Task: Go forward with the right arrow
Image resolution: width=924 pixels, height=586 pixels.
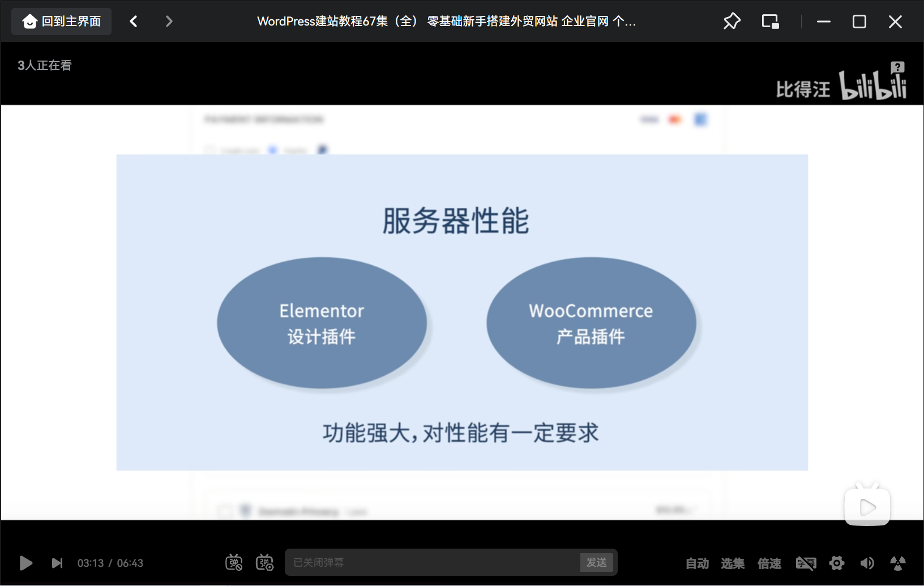Action: coord(169,22)
